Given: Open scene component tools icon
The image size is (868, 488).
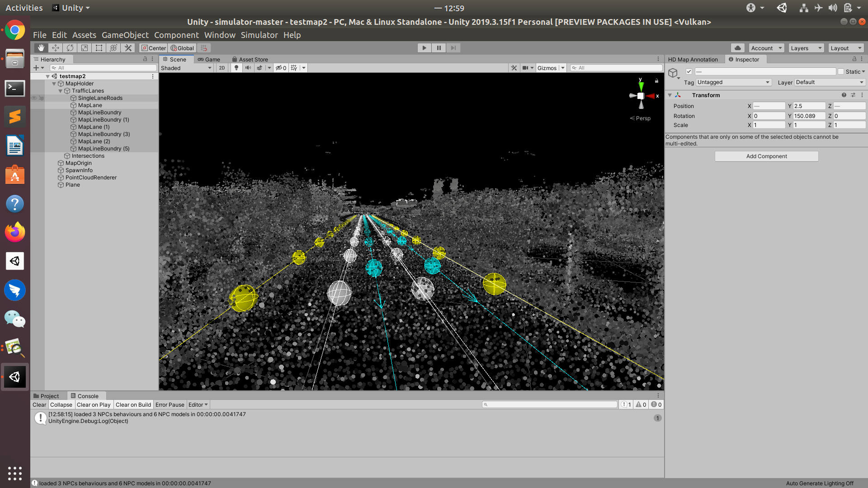Looking at the screenshot, I should click(x=514, y=68).
